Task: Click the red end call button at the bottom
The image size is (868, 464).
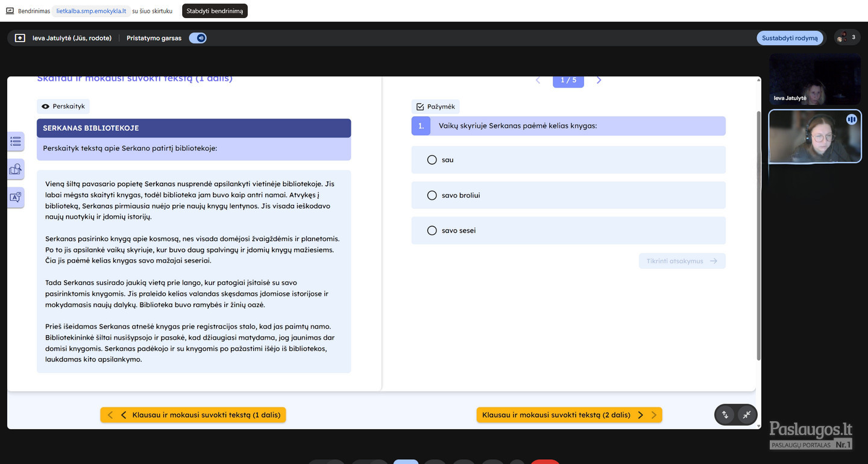Action: (545, 462)
